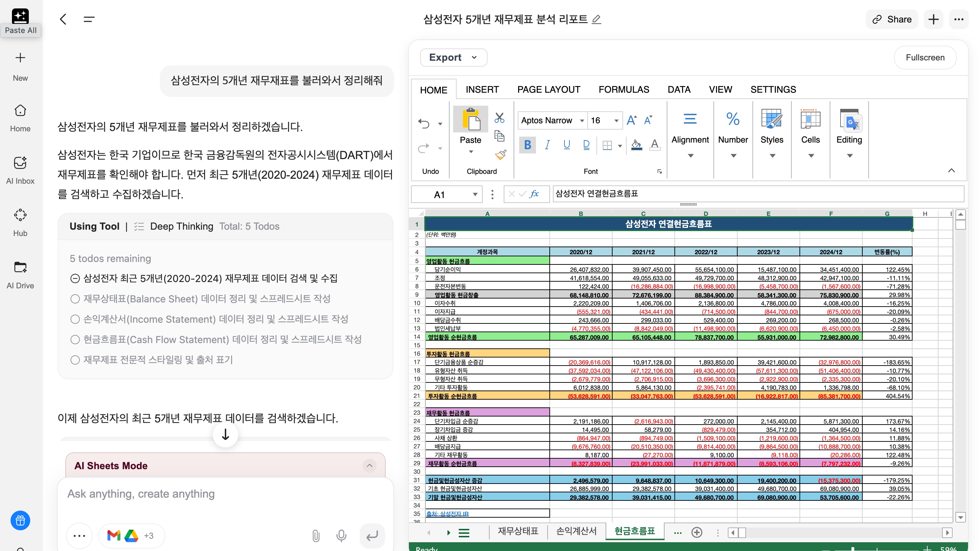
Task: Click the attach file paperclip icon
Action: (315, 536)
